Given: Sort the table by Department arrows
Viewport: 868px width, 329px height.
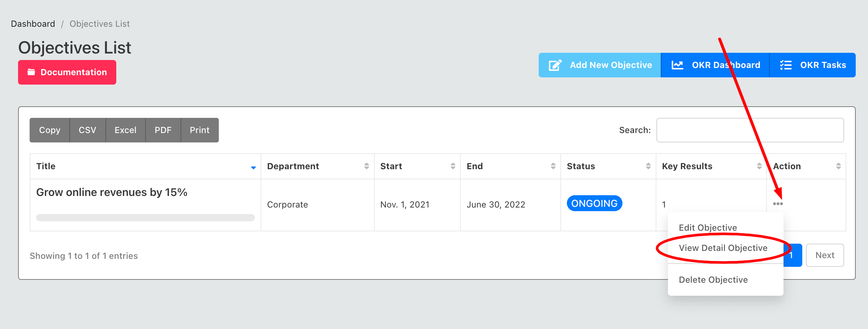Looking at the screenshot, I should tap(366, 166).
